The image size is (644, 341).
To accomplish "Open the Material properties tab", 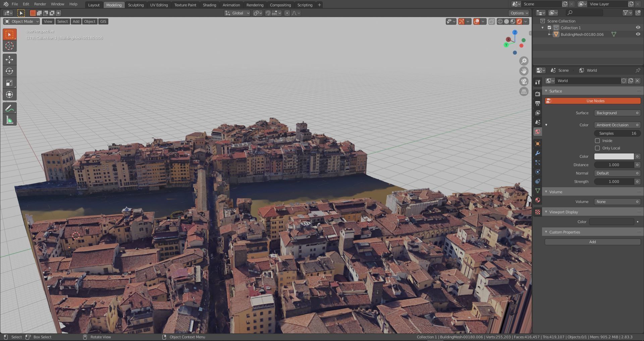I will click(x=538, y=200).
